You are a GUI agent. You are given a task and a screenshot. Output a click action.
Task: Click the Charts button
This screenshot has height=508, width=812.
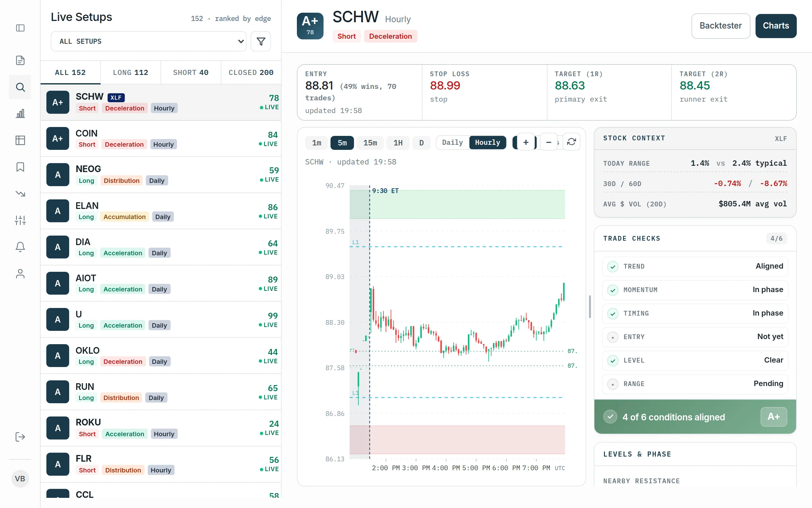(x=776, y=26)
